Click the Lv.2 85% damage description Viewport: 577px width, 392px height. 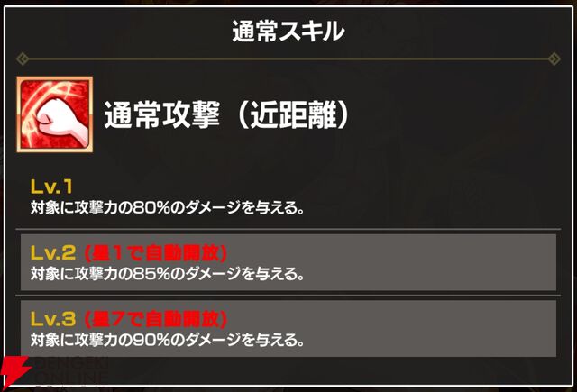[166, 271]
